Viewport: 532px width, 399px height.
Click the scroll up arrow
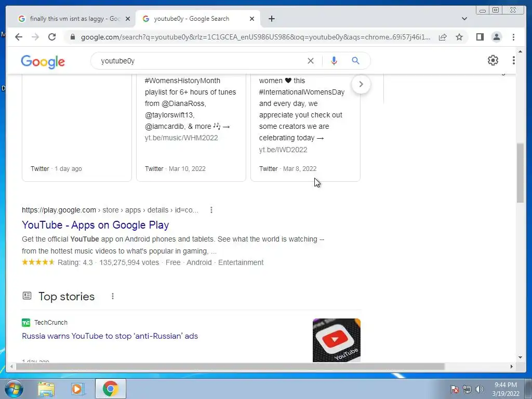[520, 51]
